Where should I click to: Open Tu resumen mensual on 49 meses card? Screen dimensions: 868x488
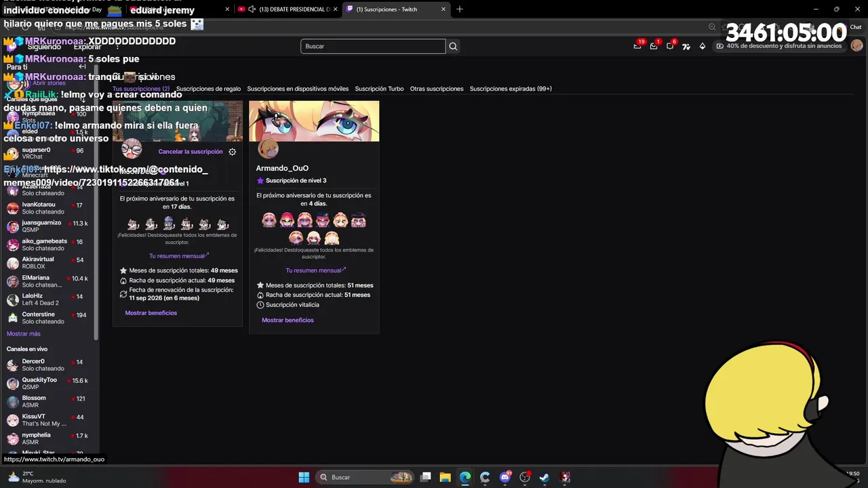[179, 256]
